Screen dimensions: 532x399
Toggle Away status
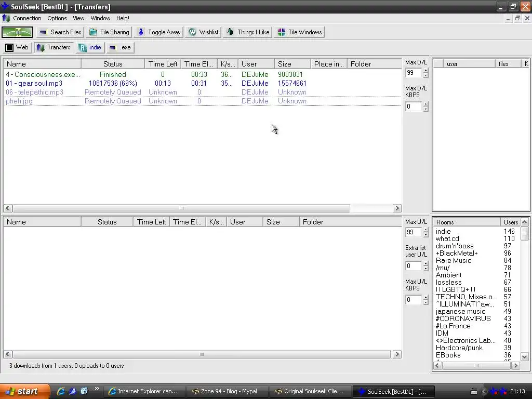point(159,32)
